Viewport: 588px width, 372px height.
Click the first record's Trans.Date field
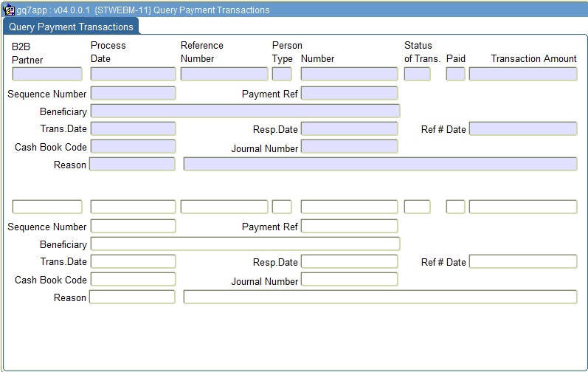click(133, 128)
